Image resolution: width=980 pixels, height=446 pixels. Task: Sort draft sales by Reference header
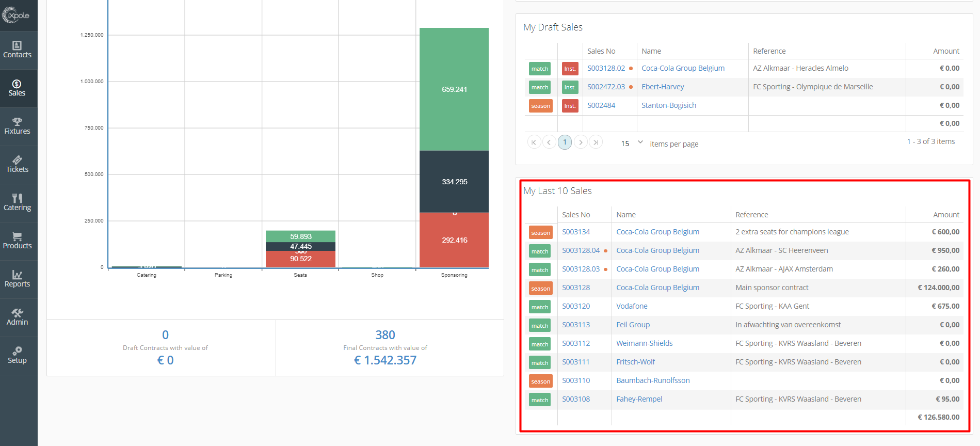click(x=769, y=51)
